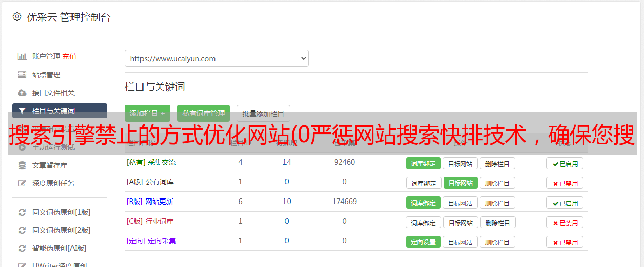Click the gear icon beside 优采云 管理控制台
This screenshot has width=644, height=267.
17,17
